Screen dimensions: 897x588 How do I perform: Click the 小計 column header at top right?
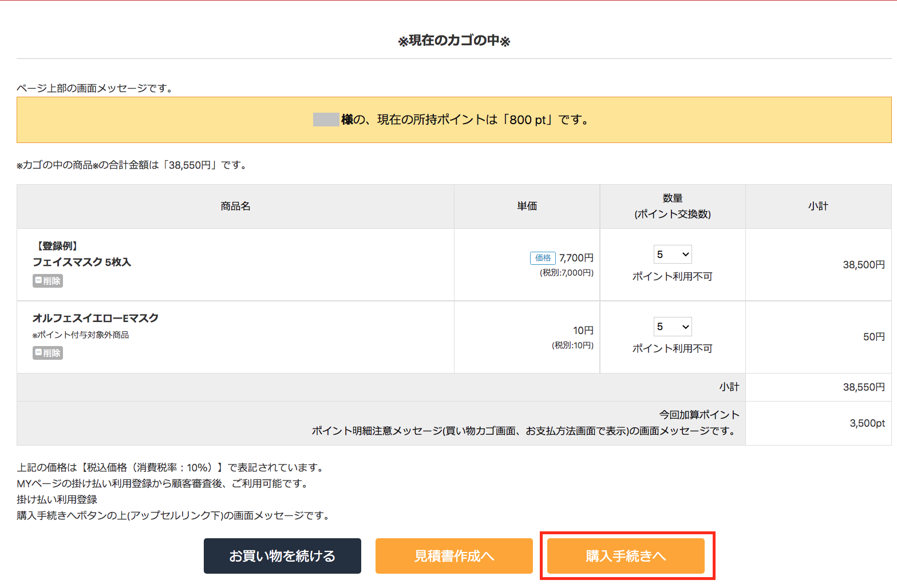pyautogui.click(x=818, y=206)
